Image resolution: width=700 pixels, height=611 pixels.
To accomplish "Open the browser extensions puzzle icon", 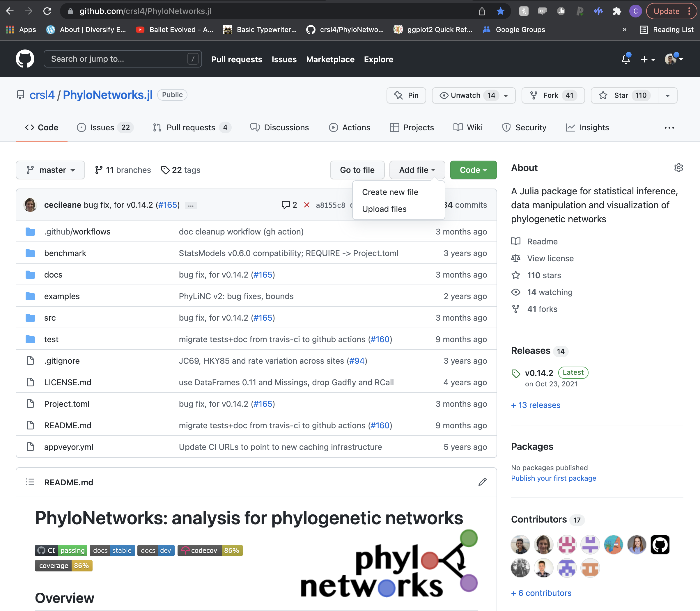I will point(617,11).
